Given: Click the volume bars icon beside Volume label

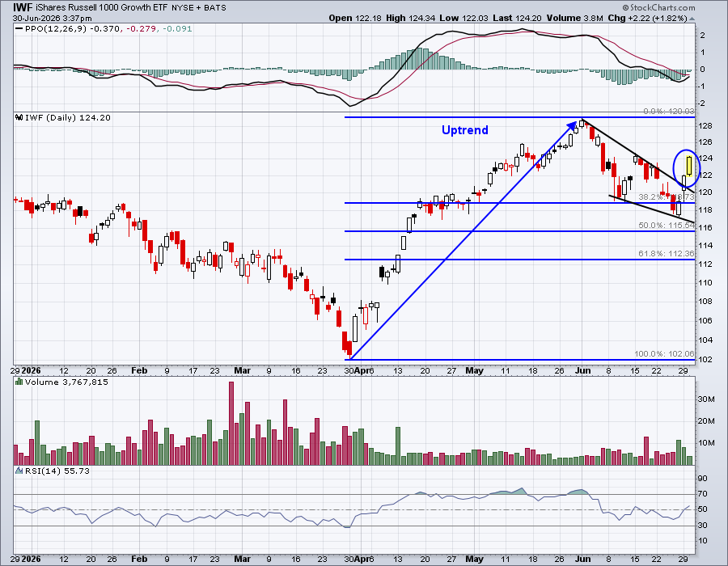Looking at the screenshot, I should 19,382.
